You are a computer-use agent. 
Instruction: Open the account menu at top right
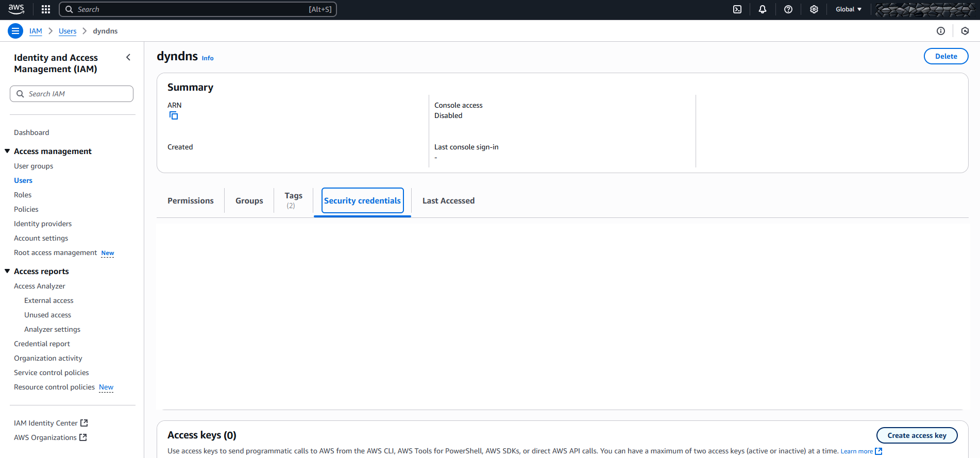pyautogui.click(x=925, y=9)
